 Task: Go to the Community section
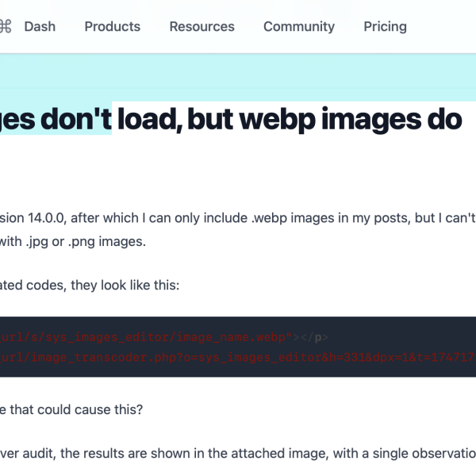click(299, 26)
